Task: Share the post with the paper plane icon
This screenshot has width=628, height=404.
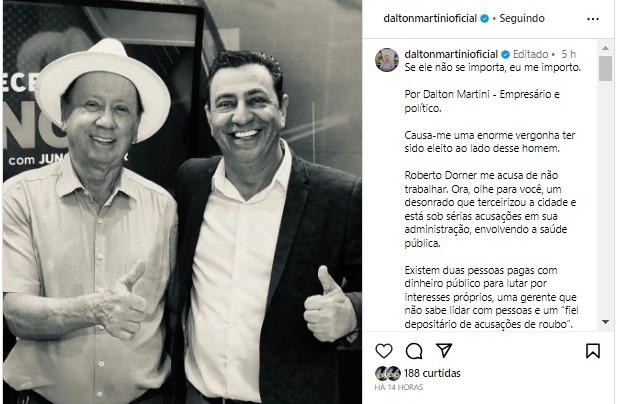Action: click(444, 350)
